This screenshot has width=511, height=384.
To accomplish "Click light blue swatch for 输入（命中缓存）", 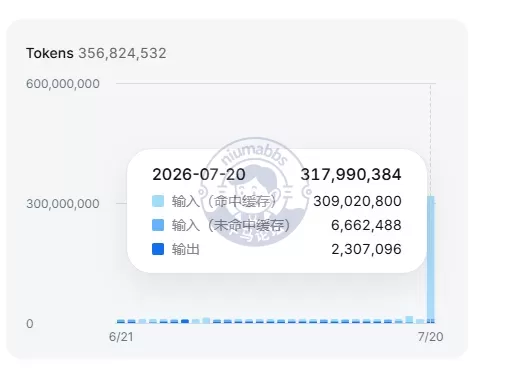I will 158,201.
